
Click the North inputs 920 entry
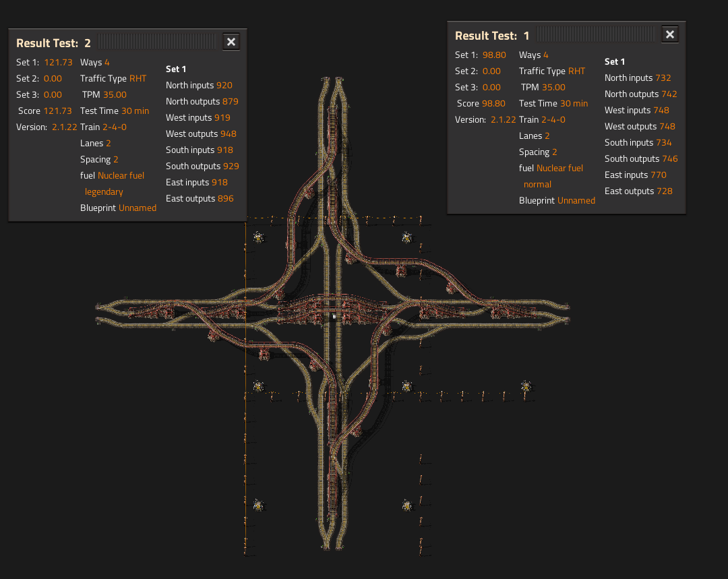199,85
